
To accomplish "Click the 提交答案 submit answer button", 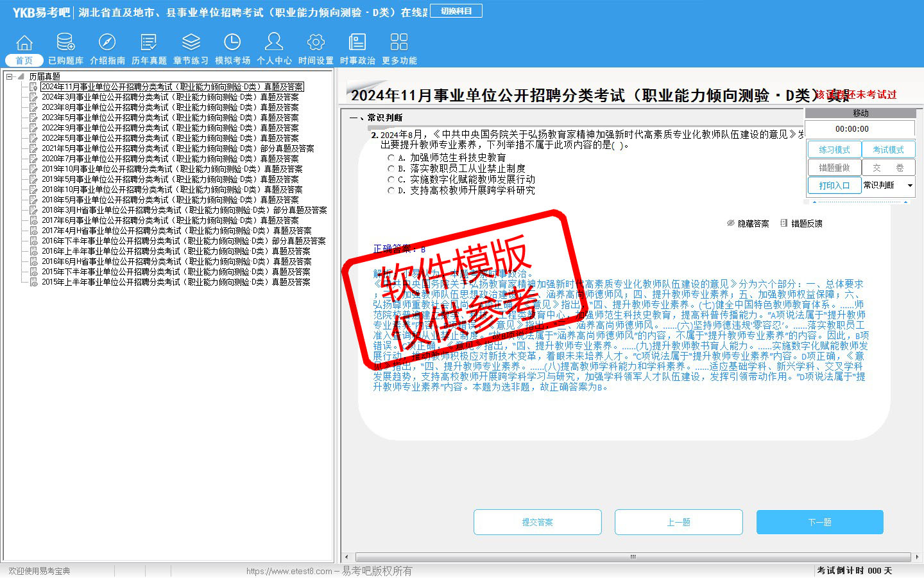I will [538, 522].
